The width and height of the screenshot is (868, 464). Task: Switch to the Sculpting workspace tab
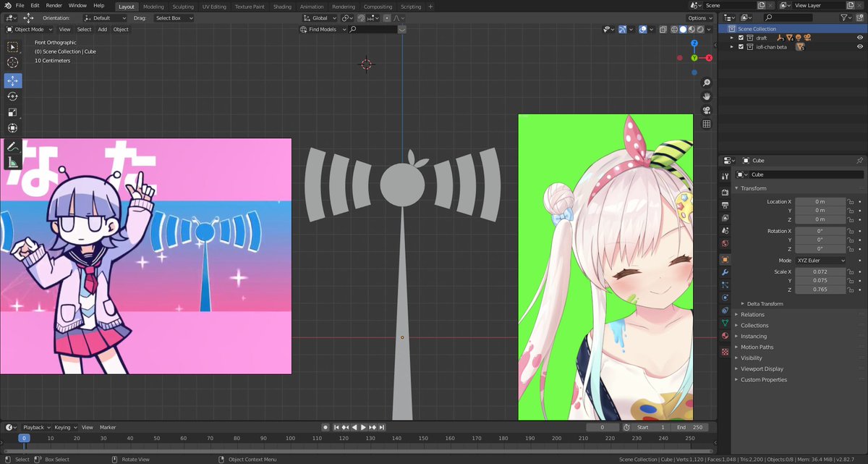pyautogui.click(x=183, y=7)
